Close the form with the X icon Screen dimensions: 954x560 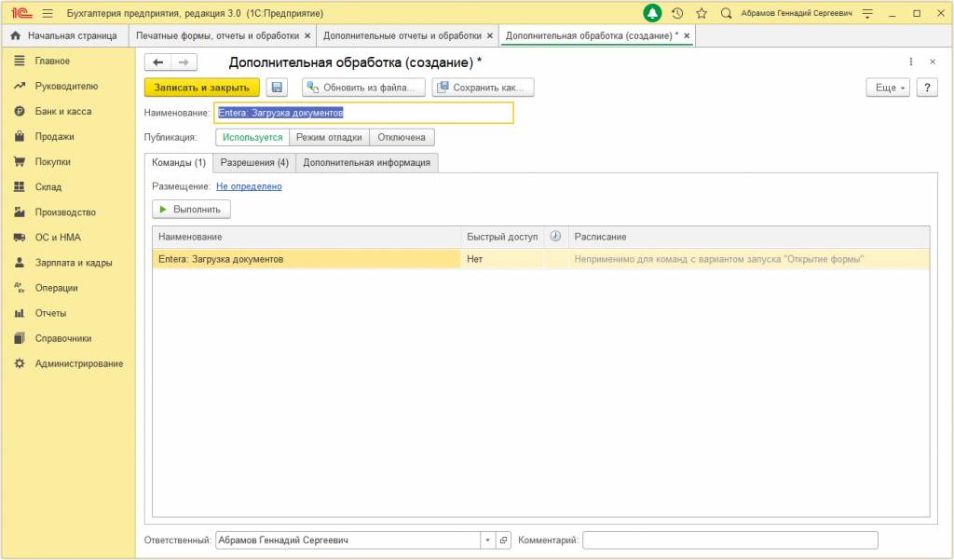pos(932,62)
